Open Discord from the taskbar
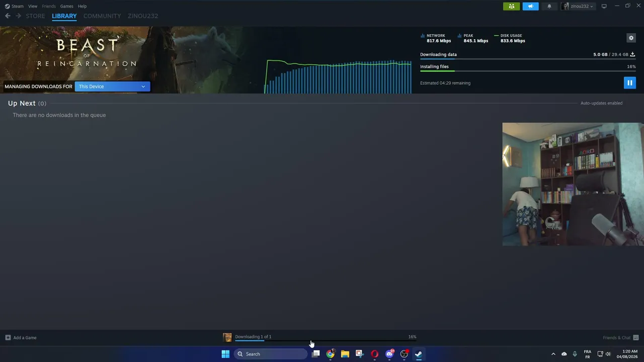Viewport: 644px width, 362px height. coord(389,354)
